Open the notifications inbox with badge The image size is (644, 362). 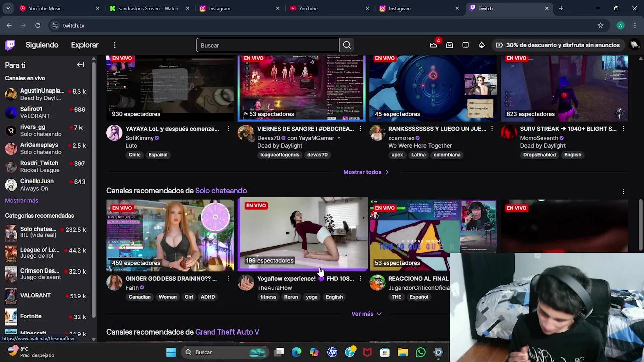(x=434, y=45)
